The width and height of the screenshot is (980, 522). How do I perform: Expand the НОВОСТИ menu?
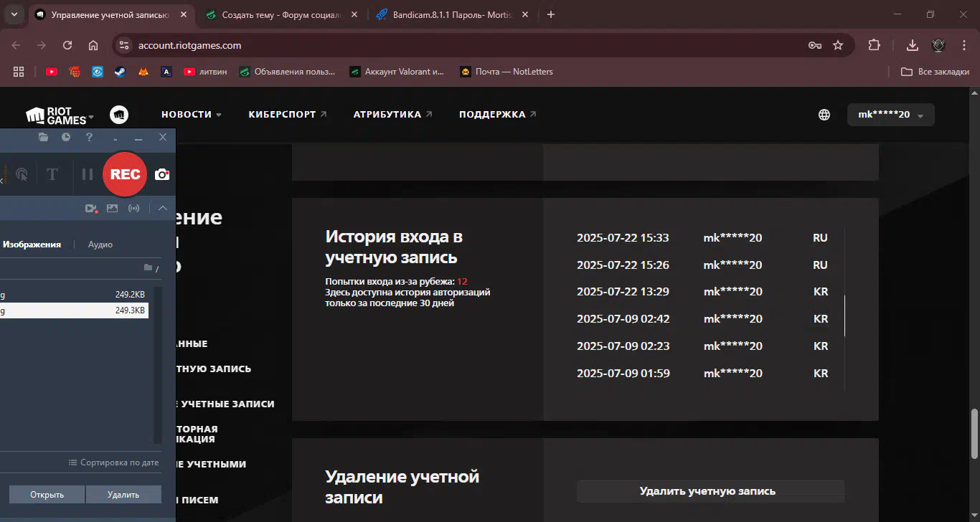coord(192,115)
